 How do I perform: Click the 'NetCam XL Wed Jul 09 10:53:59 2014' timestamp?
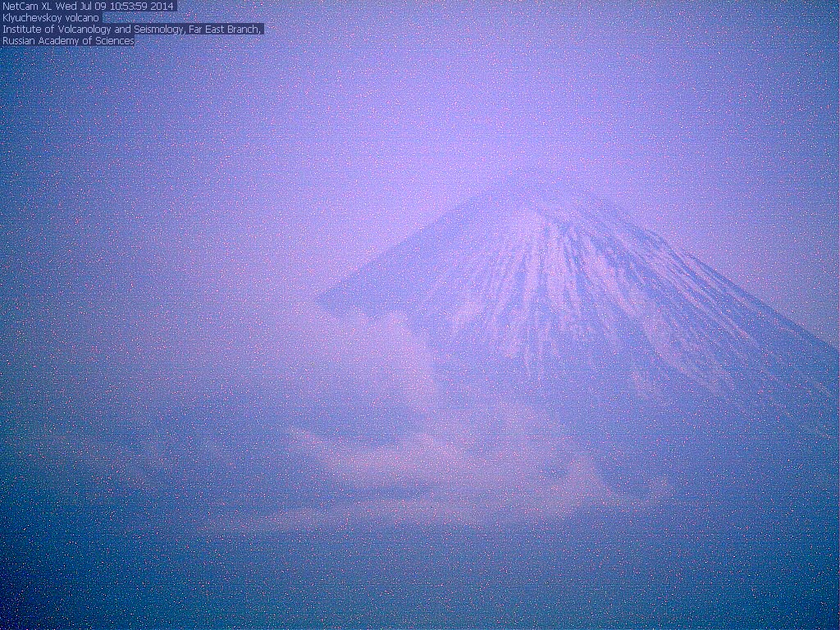pyautogui.click(x=89, y=7)
